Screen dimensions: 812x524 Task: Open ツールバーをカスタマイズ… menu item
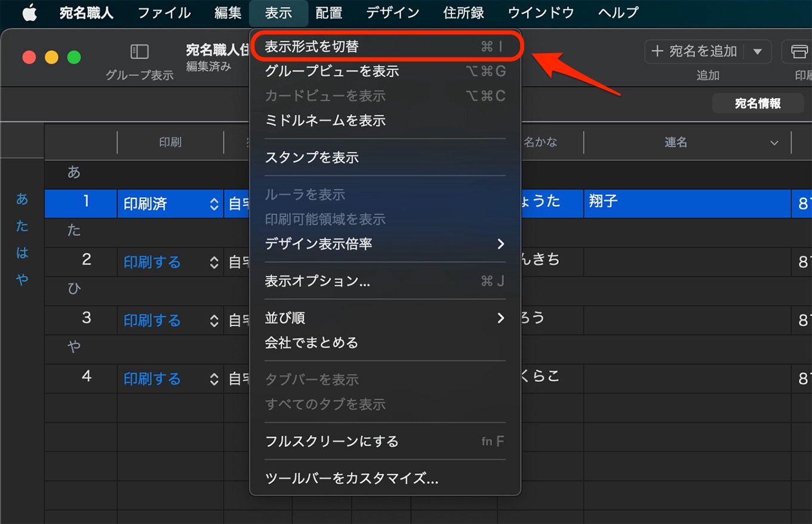coord(385,479)
